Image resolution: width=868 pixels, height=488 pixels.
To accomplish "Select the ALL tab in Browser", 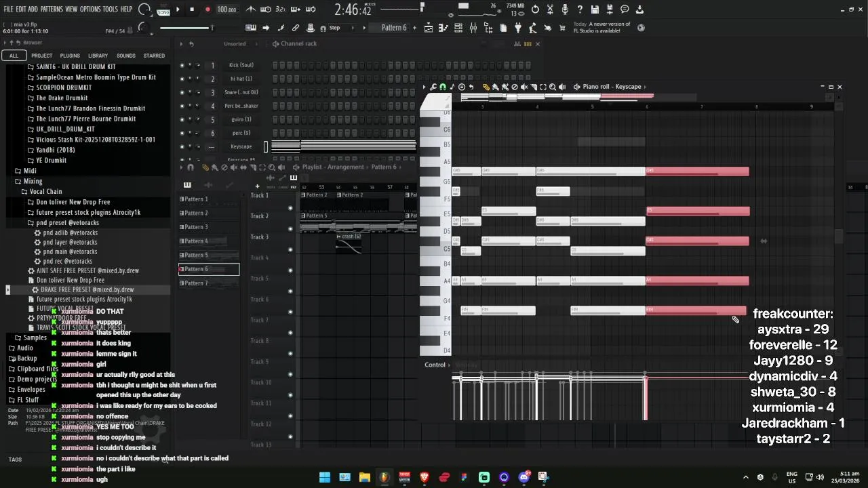I will tap(14, 56).
